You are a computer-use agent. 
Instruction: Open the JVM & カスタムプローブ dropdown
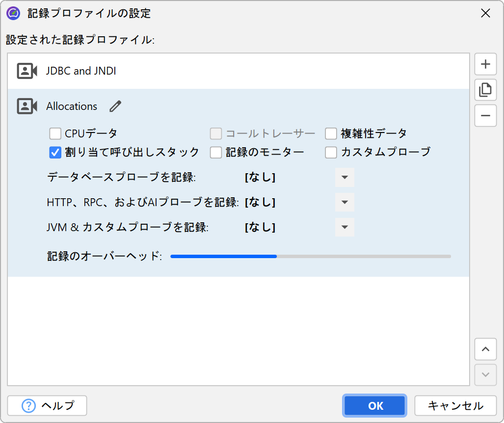[345, 227]
